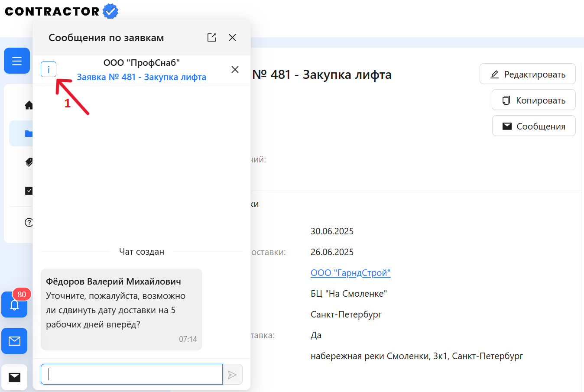Viewport: 584px width, 392px height.
Task: Click the CONTRACTOR verified badge logo
Action: click(62, 11)
